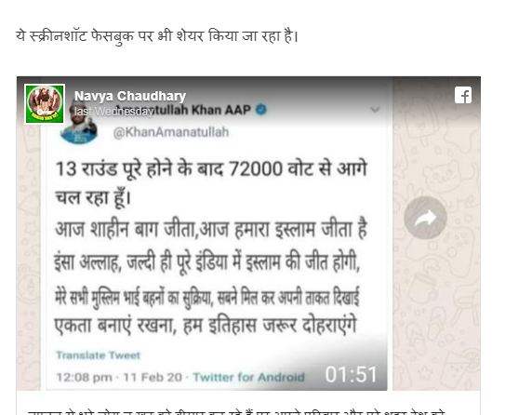
Task: Click the post caption below the video
Action: [x=234, y=412]
